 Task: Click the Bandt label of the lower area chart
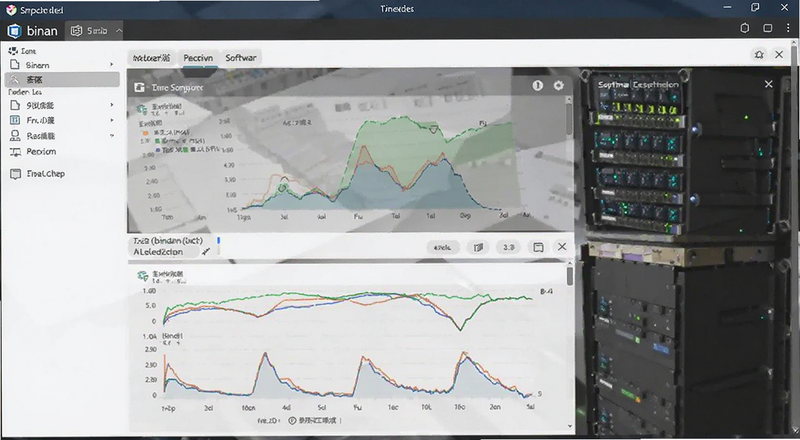[172, 336]
